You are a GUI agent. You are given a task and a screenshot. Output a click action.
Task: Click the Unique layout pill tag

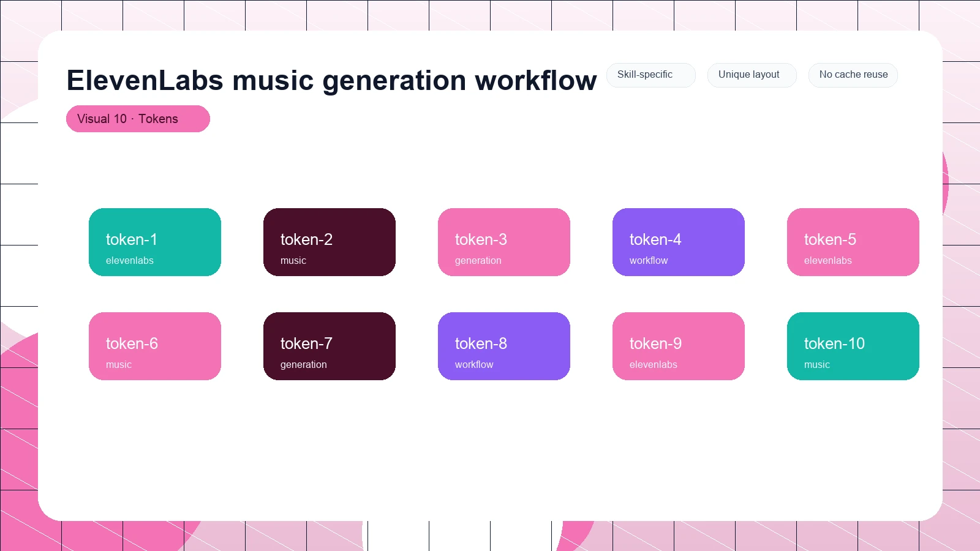pyautogui.click(x=752, y=75)
